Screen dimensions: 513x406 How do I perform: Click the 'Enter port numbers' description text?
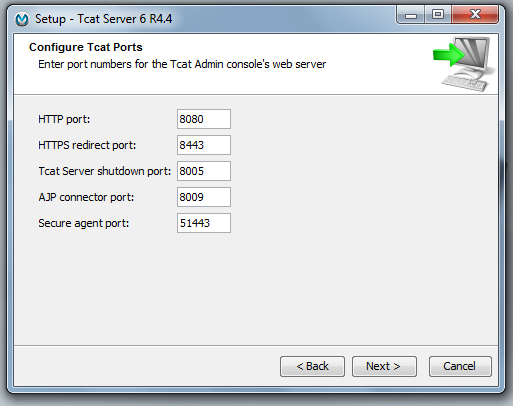point(182,64)
